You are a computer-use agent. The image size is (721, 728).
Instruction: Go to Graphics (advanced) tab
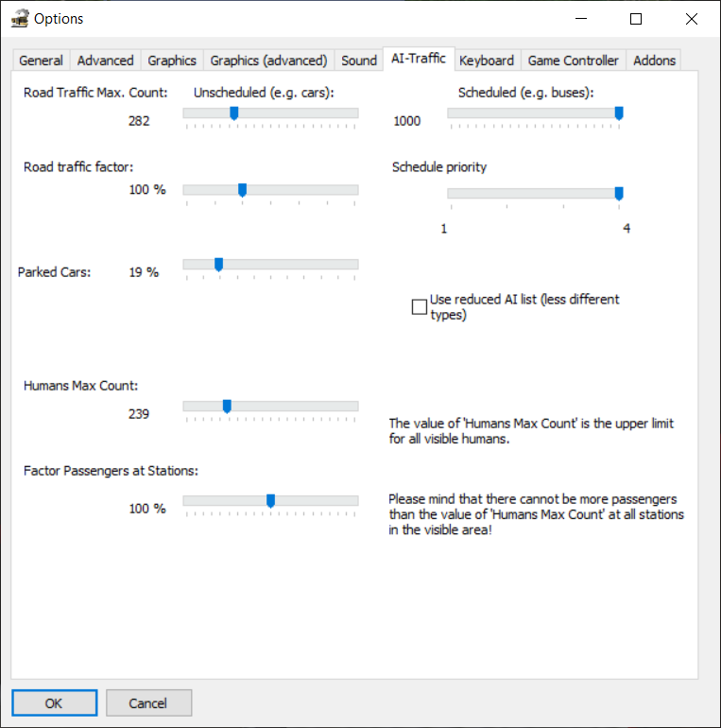click(268, 61)
